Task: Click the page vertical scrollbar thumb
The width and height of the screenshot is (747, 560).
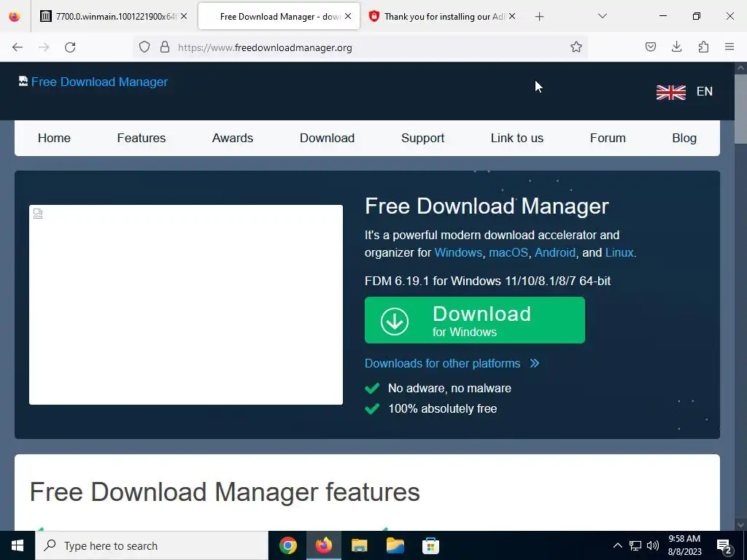Action: pos(740,109)
